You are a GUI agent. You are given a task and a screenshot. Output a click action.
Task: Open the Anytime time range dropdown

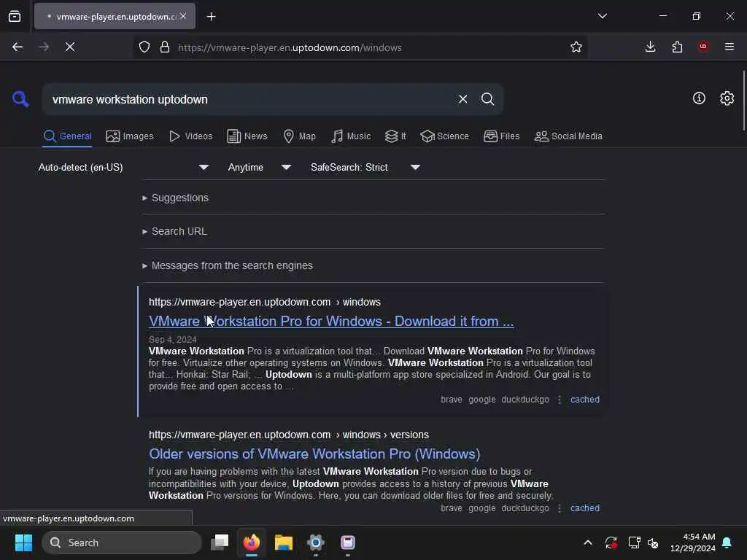pyautogui.click(x=260, y=167)
